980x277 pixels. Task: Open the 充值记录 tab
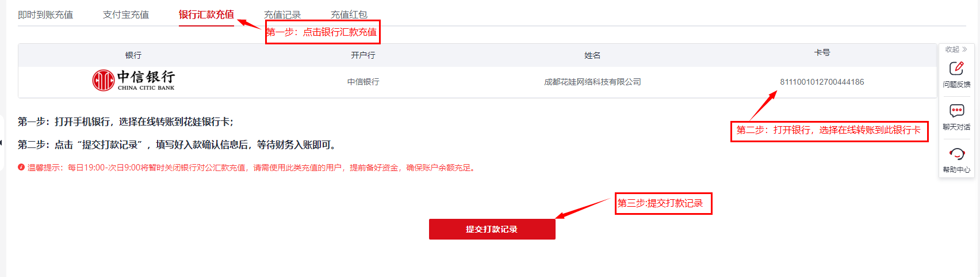(282, 15)
